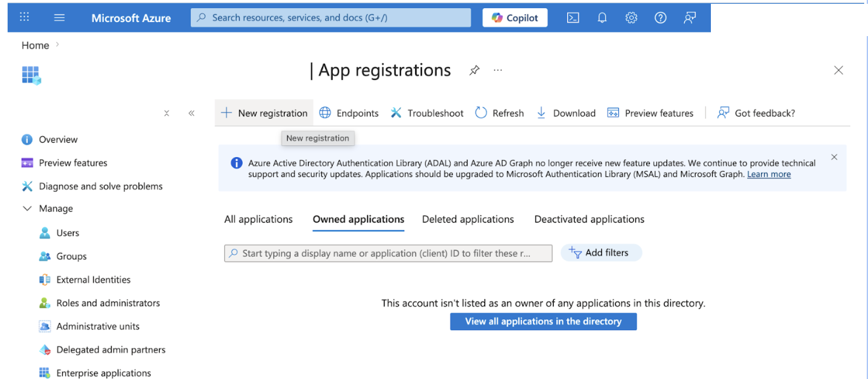868x379 pixels.
Task: Click the Roles and administrators icon
Action: [45, 303]
